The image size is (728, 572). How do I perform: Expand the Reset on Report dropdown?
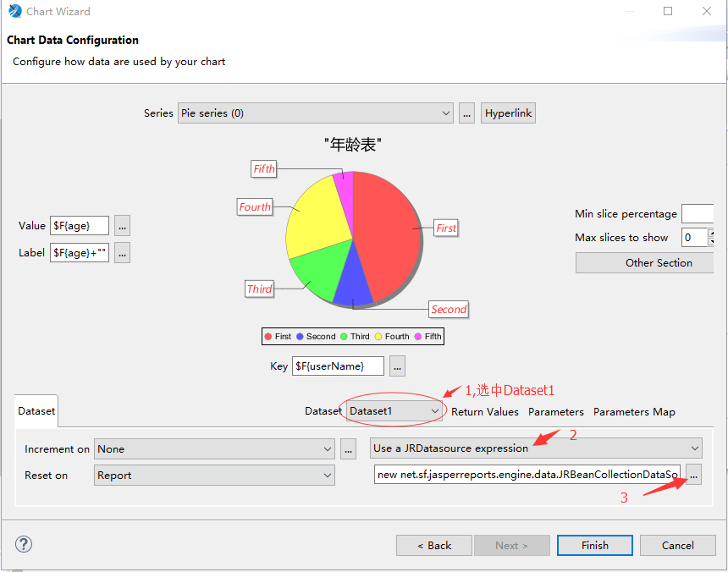coord(214,476)
